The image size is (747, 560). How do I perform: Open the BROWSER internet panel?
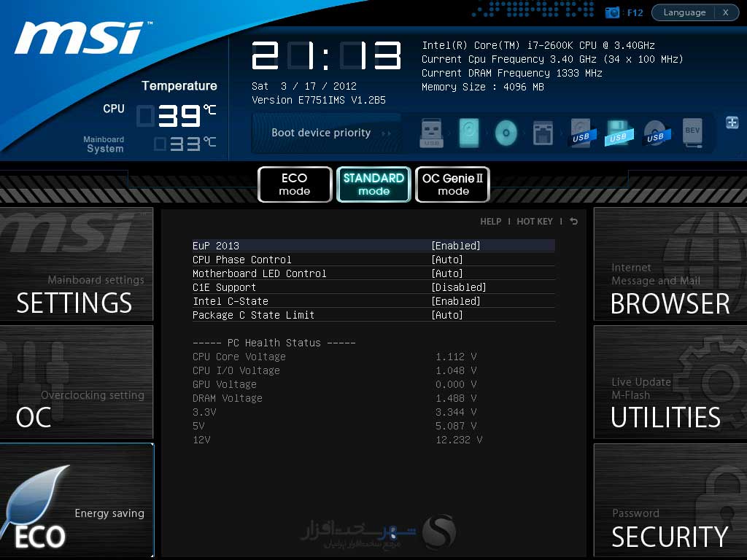670,264
